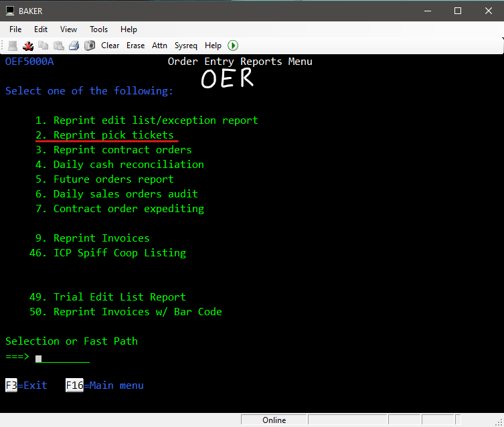The width and height of the screenshot is (504, 427).
Task: Click the Clear toolbar button
Action: tap(110, 46)
